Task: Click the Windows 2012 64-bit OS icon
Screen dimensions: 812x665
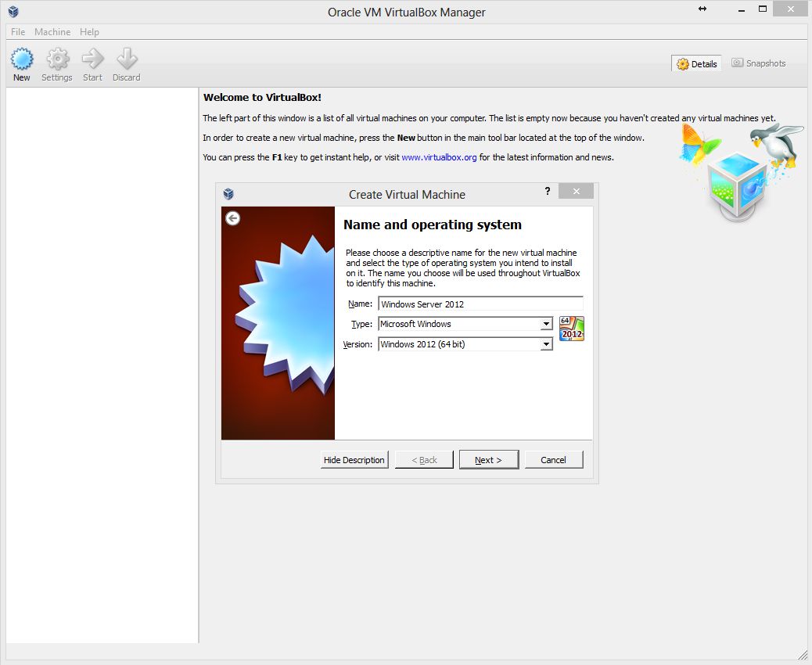Action: [x=572, y=329]
